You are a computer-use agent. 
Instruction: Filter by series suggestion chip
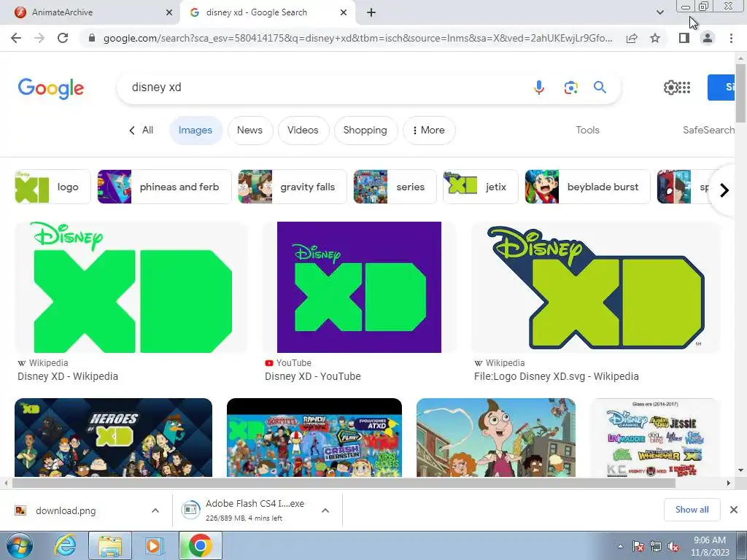tap(395, 187)
